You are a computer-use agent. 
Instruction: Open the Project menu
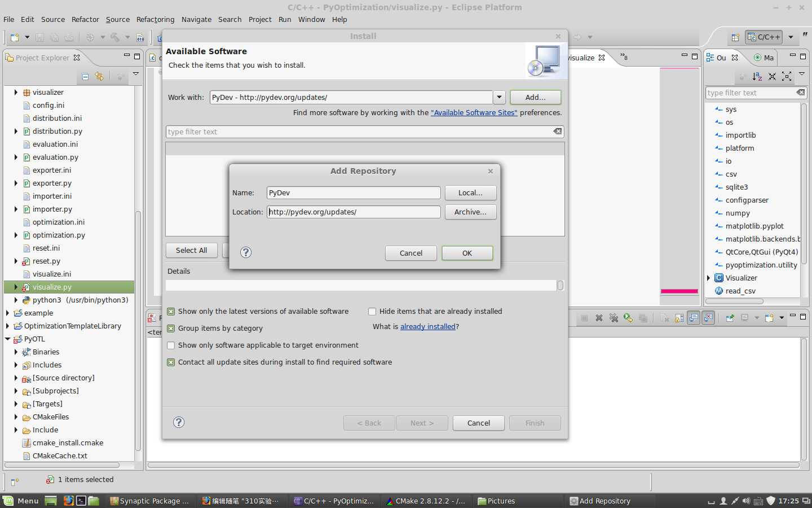(260, 19)
